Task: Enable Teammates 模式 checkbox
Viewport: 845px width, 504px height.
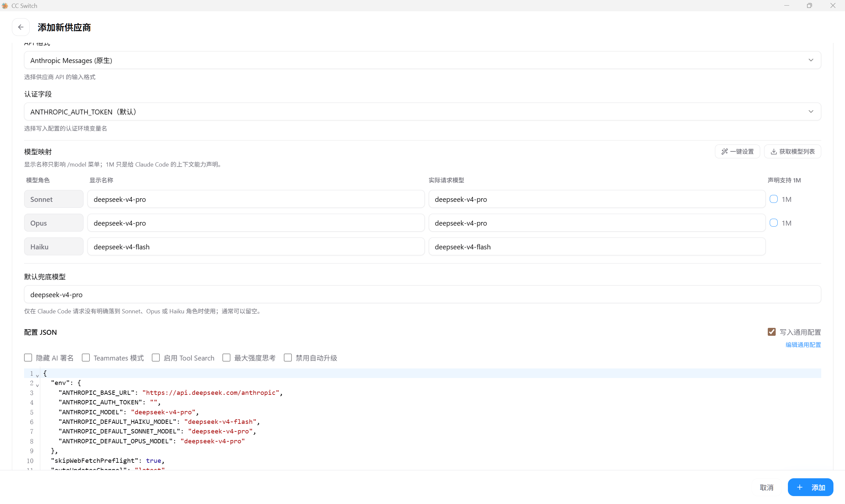Action: (85, 358)
